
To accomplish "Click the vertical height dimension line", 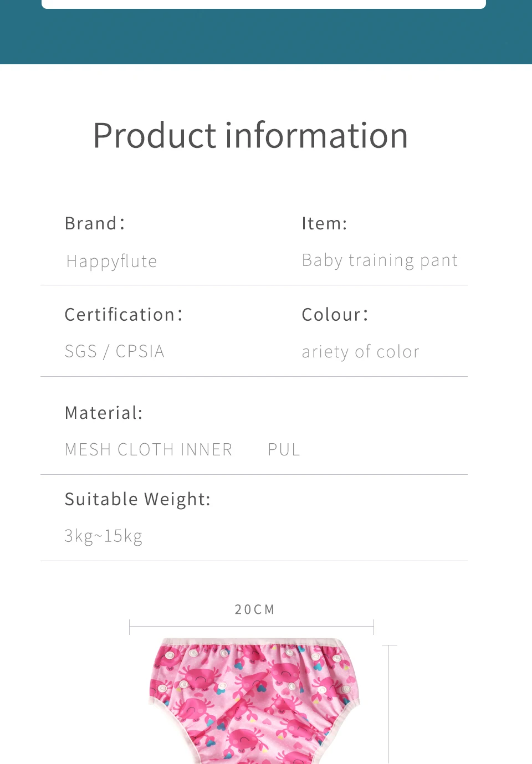I will click(x=389, y=704).
